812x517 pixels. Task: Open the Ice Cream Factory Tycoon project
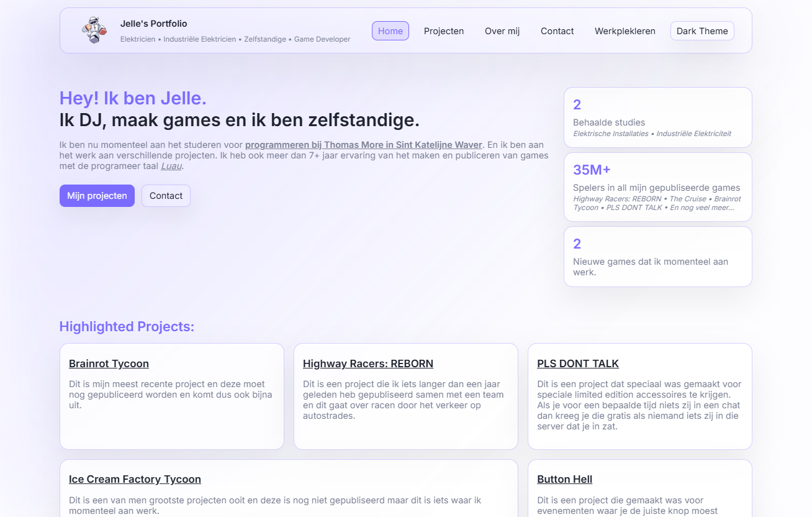(135, 479)
